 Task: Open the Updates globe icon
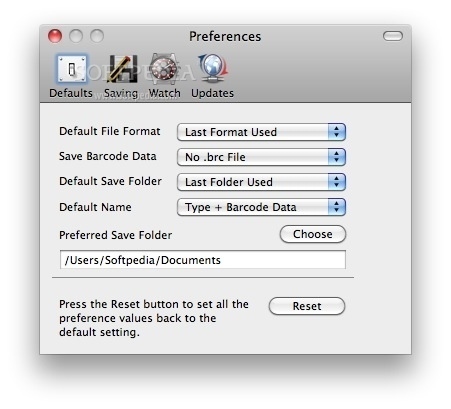click(213, 69)
